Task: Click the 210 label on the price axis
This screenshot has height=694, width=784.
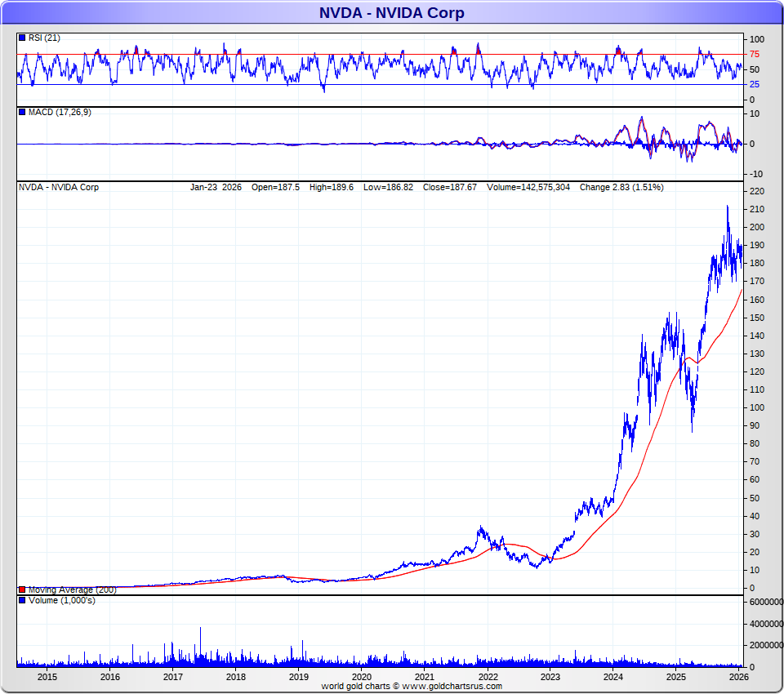Action: (757, 210)
